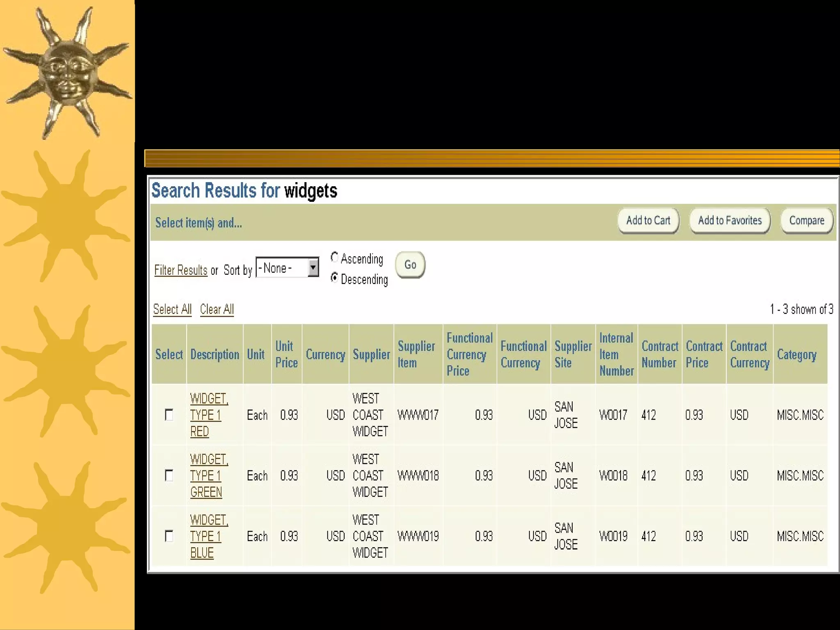This screenshot has height=630, width=840.
Task: Click the Supplier Site column header
Action: click(573, 354)
